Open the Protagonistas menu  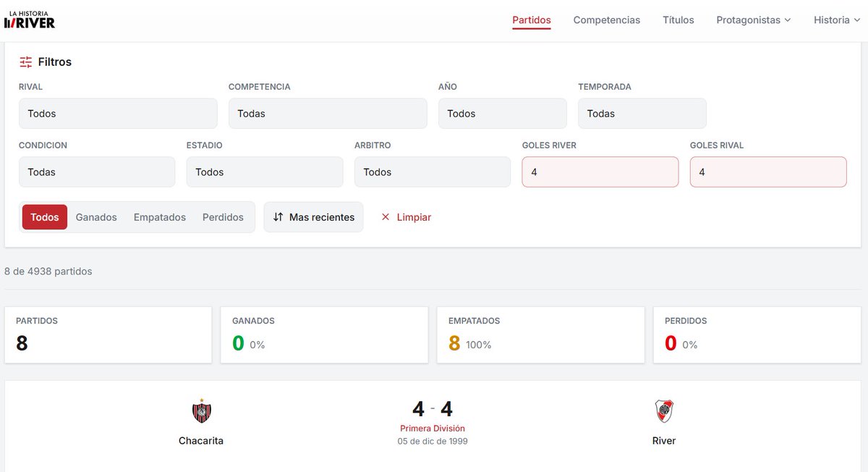click(x=754, y=20)
